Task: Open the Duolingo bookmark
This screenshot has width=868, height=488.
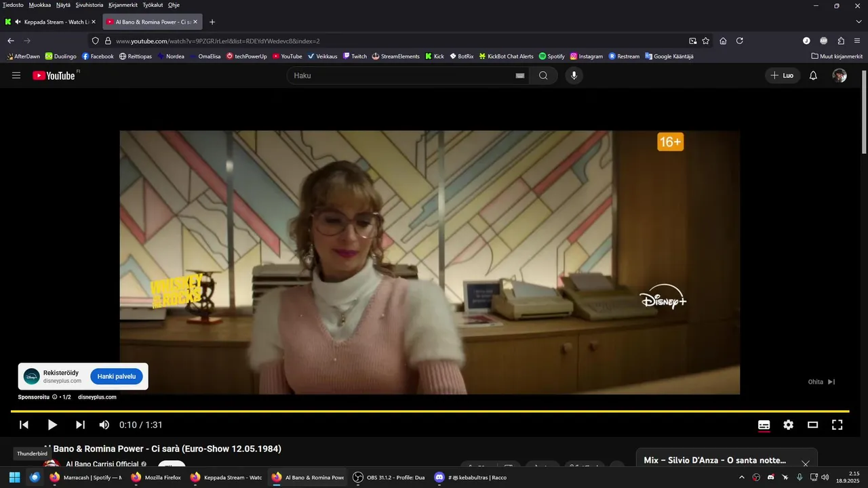Action: coord(61,56)
